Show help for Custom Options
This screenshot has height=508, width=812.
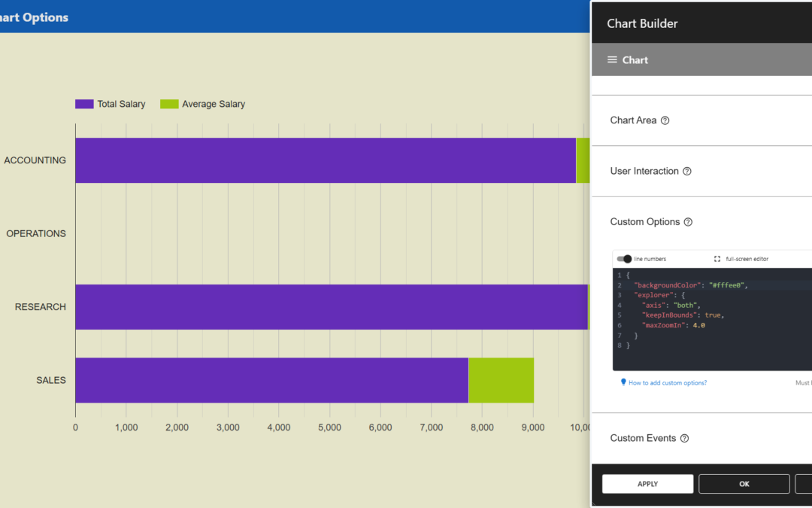[688, 222]
